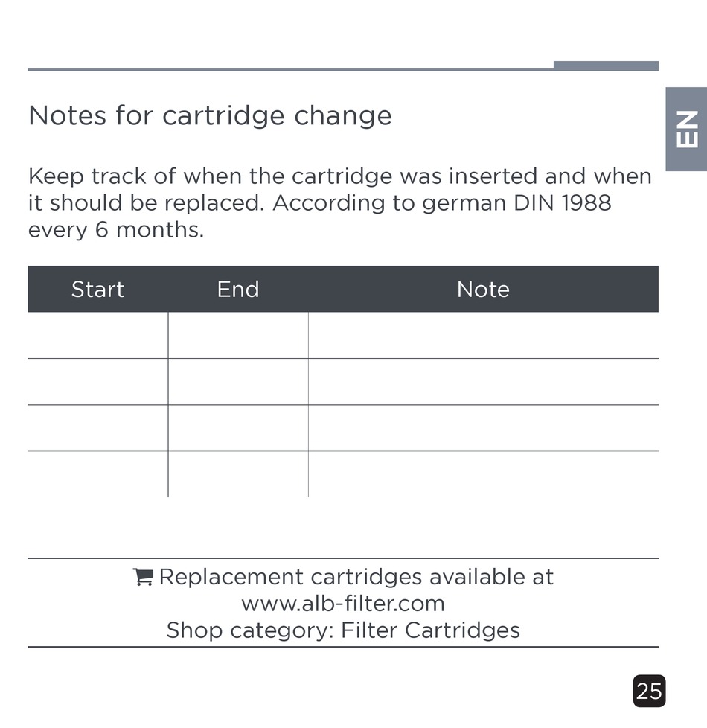Image resolution: width=707 pixels, height=728 pixels.
Task: Click the DIN 1988 paragraph text
Action: (x=340, y=203)
